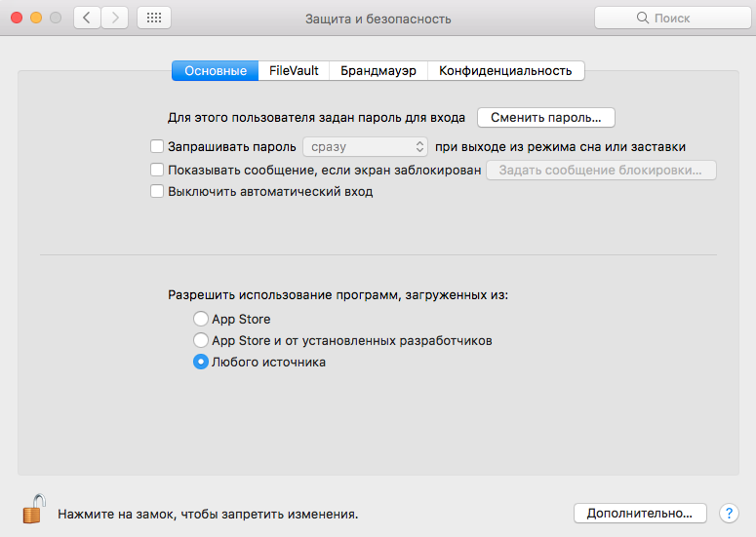Click the forward navigation arrow
Image resolution: width=756 pixels, height=537 pixels.
(115, 19)
